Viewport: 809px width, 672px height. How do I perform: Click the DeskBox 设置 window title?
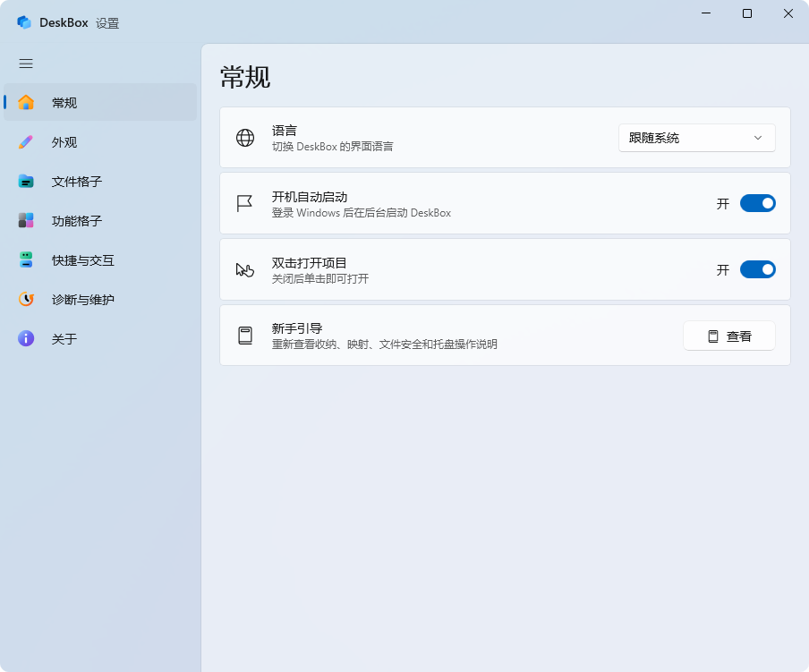tap(79, 22)
